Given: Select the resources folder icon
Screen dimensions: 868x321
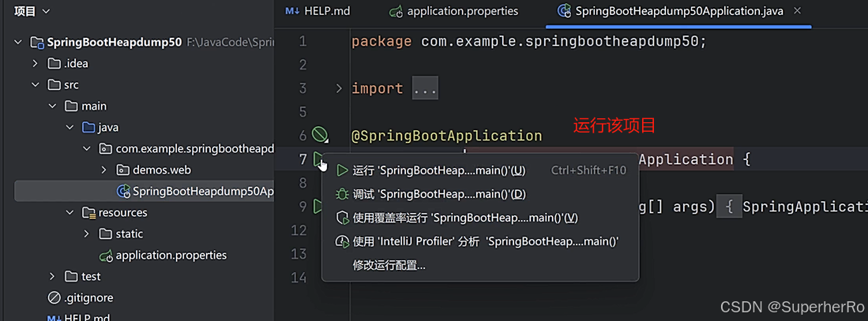Looking at the screenshot, I should [x=88, y=212].
